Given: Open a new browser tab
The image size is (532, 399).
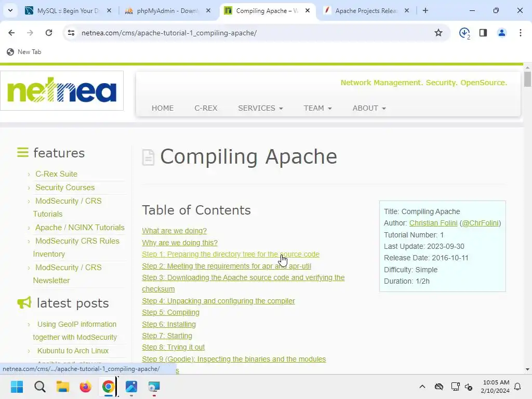Looking at the screenshot, I should pos(425,10).
